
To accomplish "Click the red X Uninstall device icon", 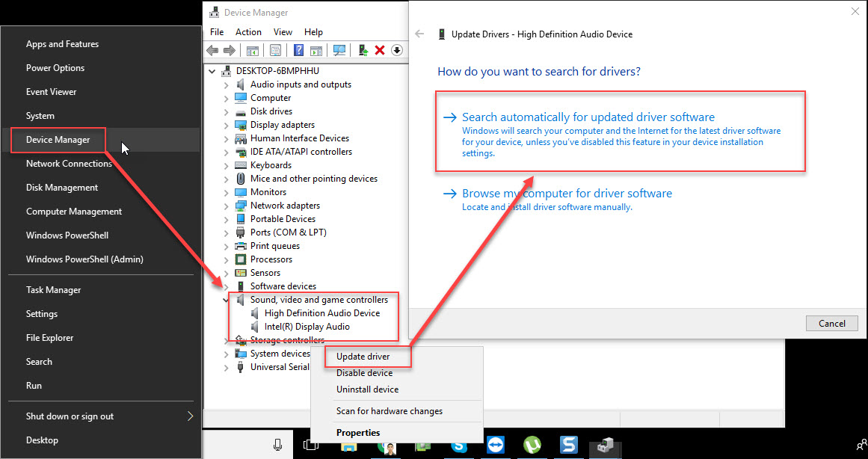I will click(x=380, y=50).
